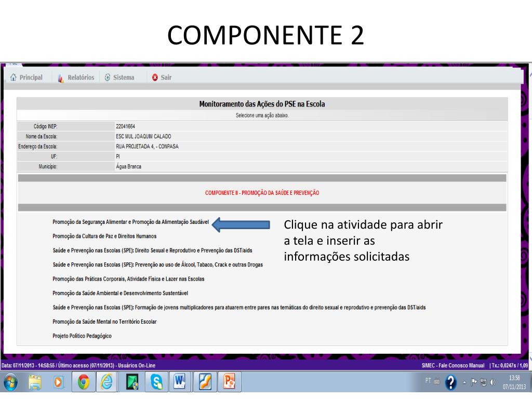This screenshot has height=399, width=532.
Task: Click the Componente II red heading text
Action: coord(262,193)
